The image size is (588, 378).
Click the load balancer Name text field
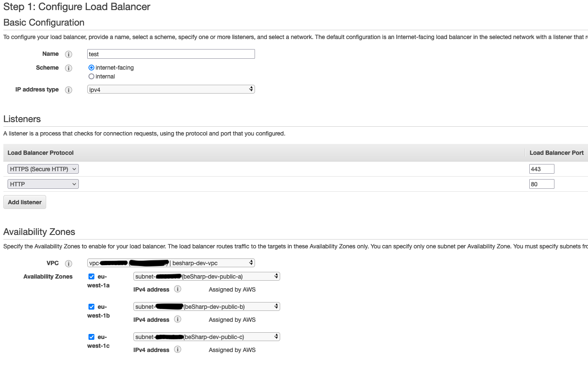click(171, 54)
